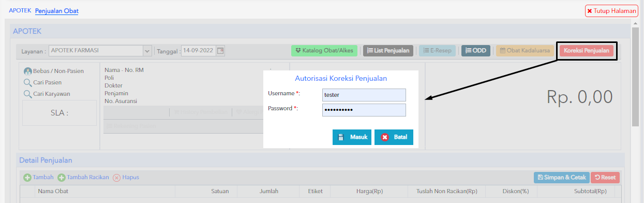Click the Masuk login button

tap(352, 137)
